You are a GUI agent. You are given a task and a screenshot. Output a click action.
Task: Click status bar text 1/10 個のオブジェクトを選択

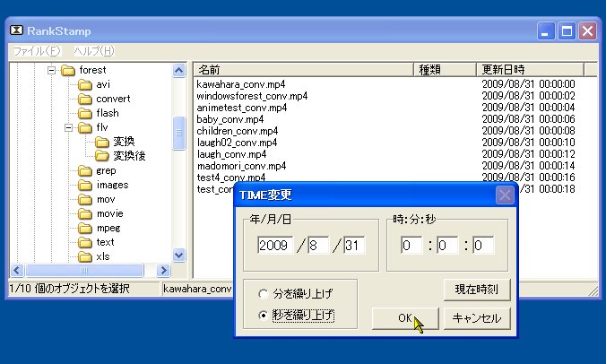[x=69, y=289]
